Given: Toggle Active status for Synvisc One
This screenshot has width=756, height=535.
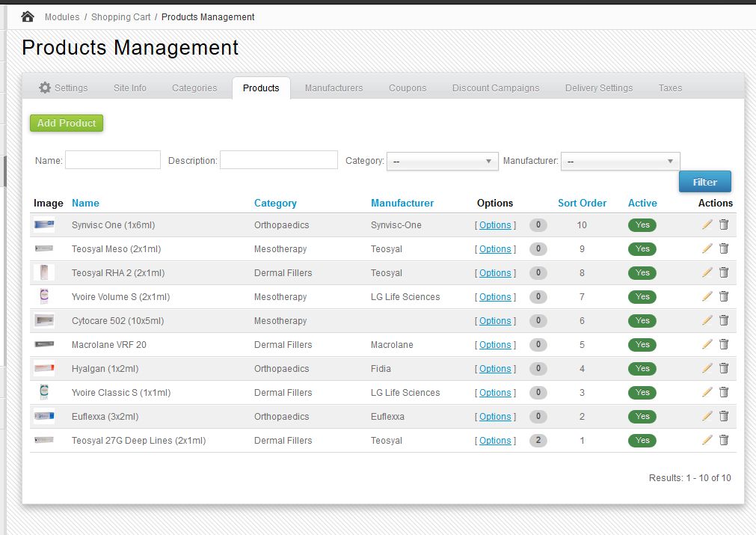Looking at the screenshot, I should tap(642, 225).
